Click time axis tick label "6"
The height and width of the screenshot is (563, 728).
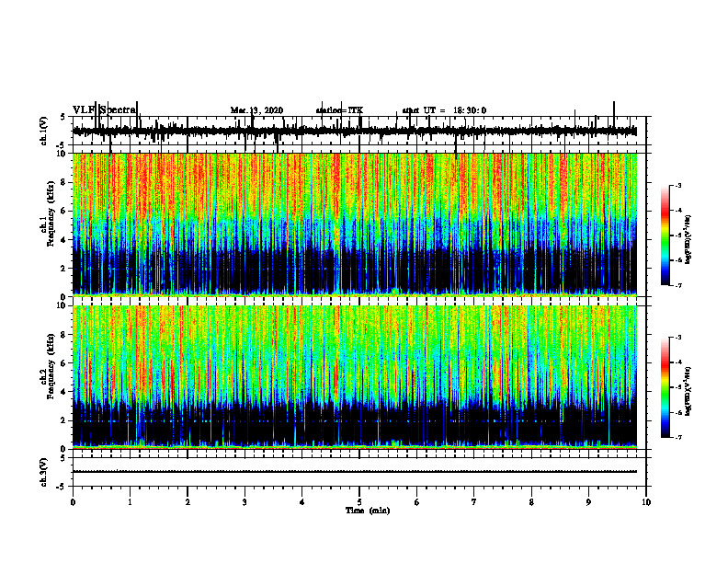tap(417, 502)
